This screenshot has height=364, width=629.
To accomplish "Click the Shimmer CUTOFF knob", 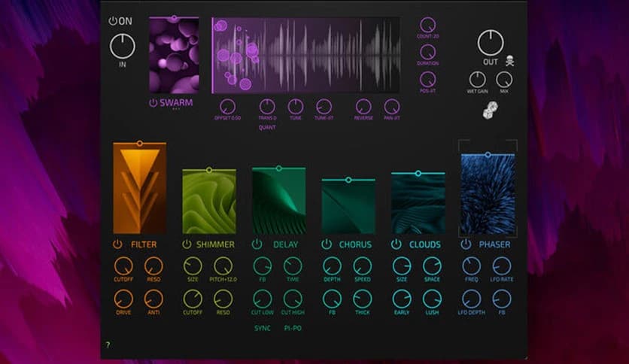I will point(193,299).
